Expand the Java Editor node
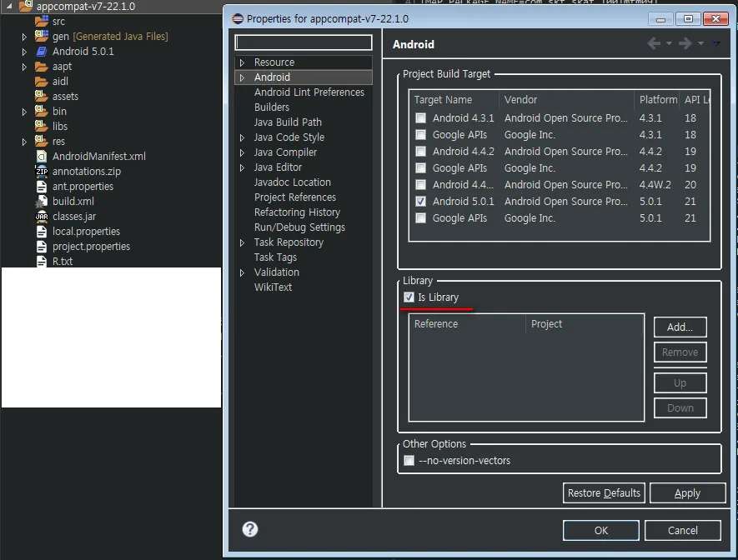The width and height of the screenshot is (738, 560). click(x=242, y=167)
